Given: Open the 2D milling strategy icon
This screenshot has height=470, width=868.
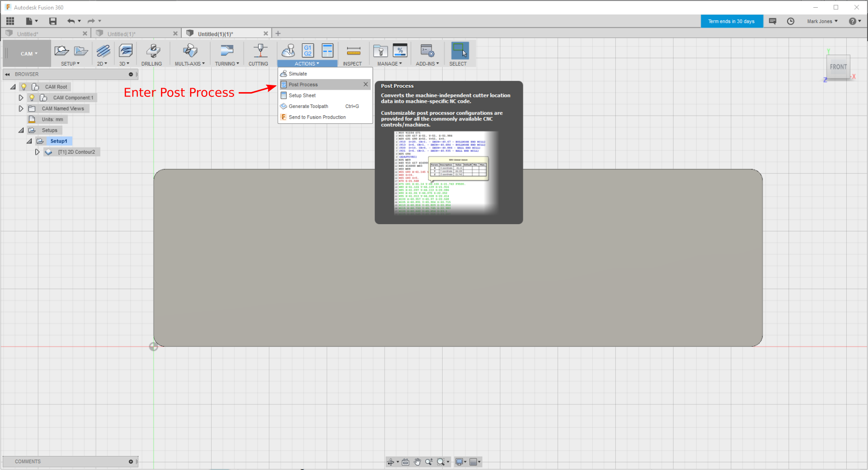Looking at the screenshot, I should [103, 51].
